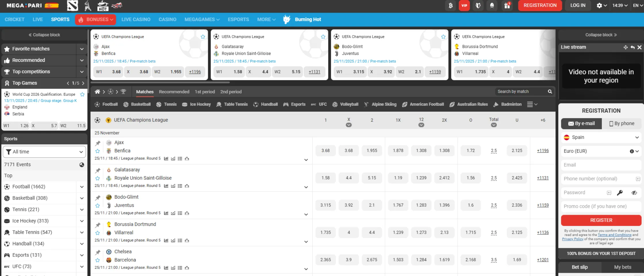Open the gifts icon with notification badge
Viewport: 644px width, 276px height.
pos(507,5)
